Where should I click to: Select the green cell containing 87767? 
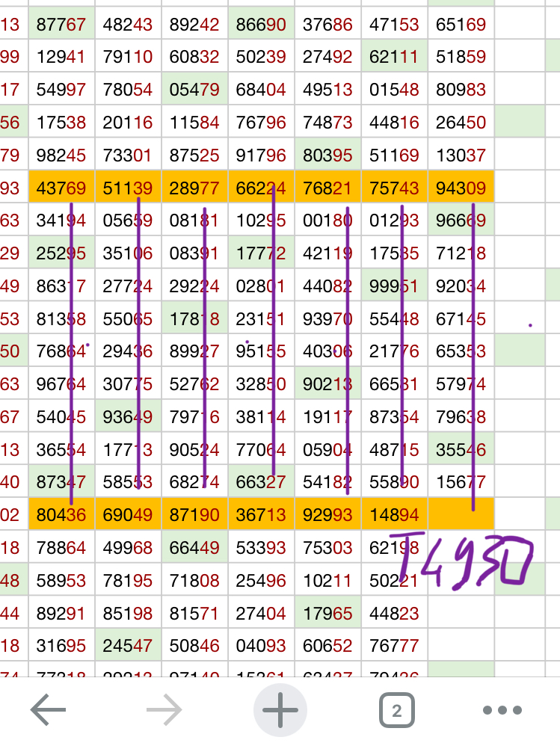[61, 25]
